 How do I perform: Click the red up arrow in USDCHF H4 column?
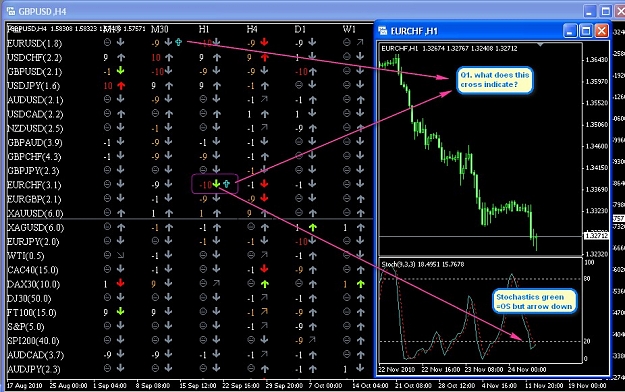coord(264,57)
